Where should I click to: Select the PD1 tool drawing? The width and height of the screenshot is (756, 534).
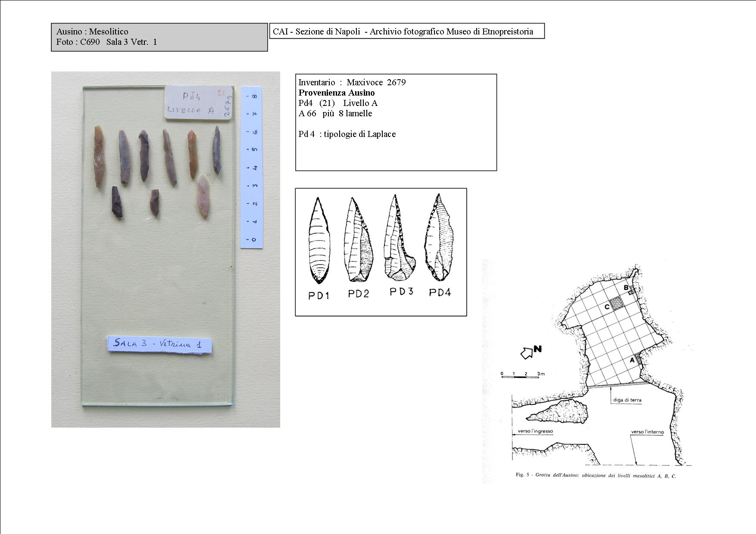(x=319, y=240)
